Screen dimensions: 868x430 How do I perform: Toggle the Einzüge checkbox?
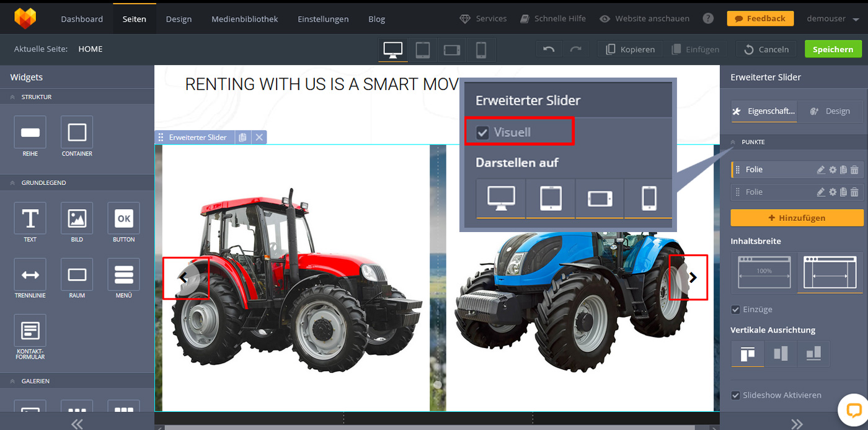[736, 310]
